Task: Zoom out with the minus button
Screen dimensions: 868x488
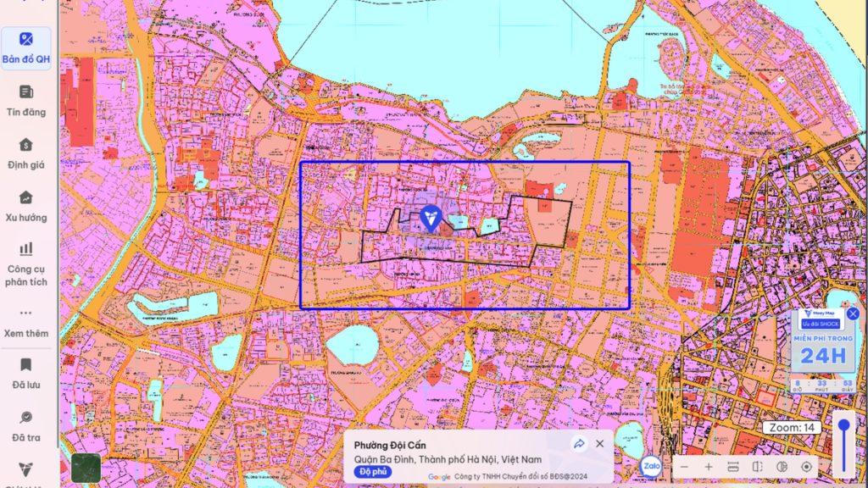Action: 686,467
